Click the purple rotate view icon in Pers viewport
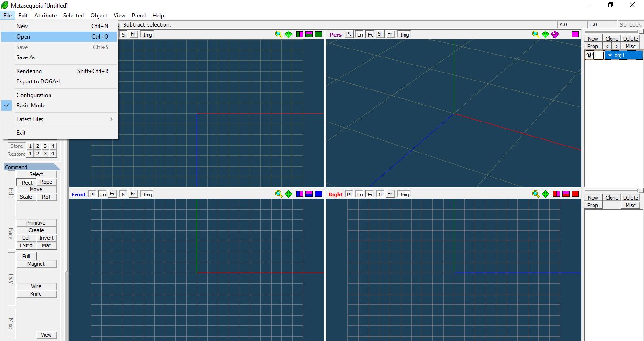This screenshot has height=341, width=644. pos(555,34)
